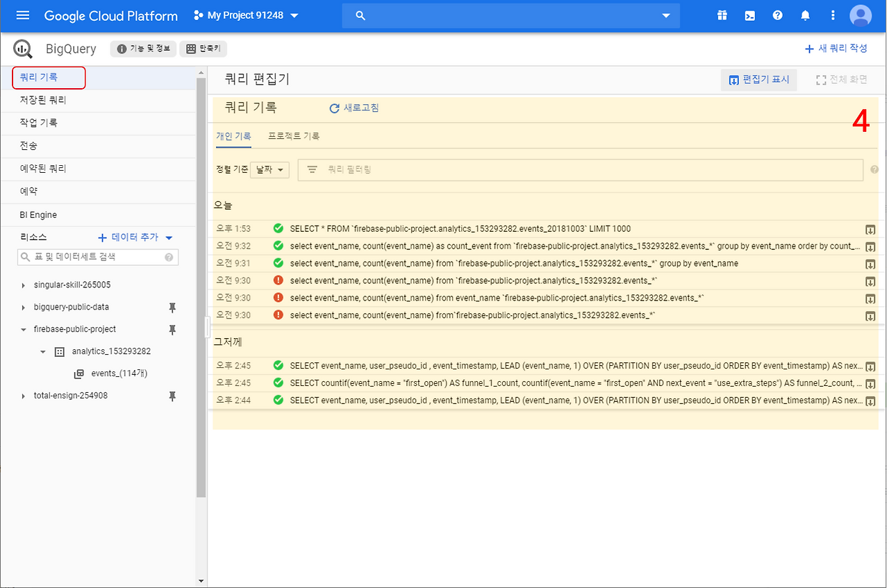889x588 pixels.
Task: Click the 전체 화면 button
Action: pos(842,80)
